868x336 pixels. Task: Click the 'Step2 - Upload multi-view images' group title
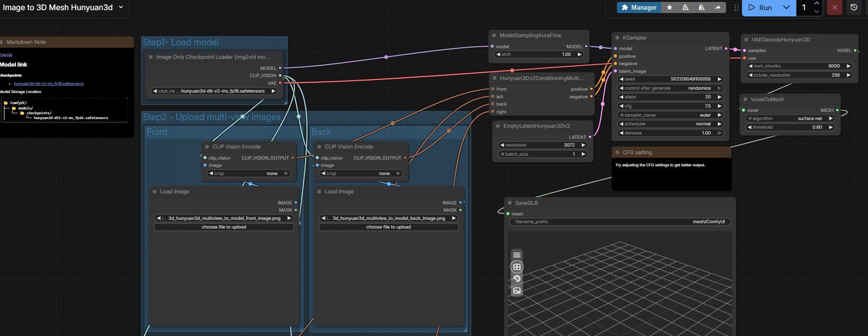(x=211, y=117)
